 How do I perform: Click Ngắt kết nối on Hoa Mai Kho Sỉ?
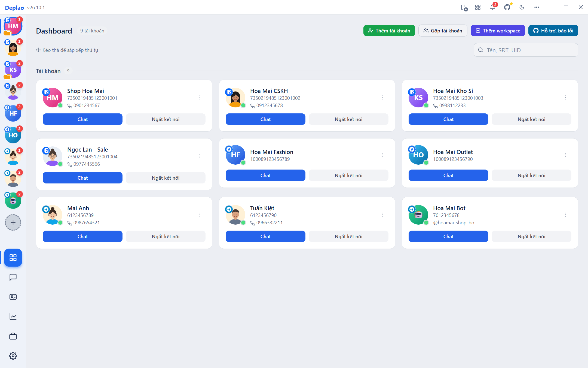click(x=531, y=119)
